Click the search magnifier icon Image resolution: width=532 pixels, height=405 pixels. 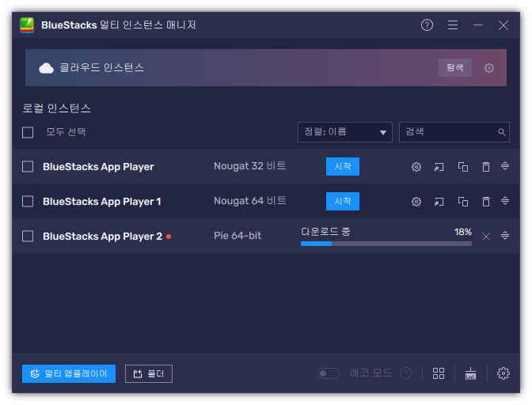click(501, 132)
